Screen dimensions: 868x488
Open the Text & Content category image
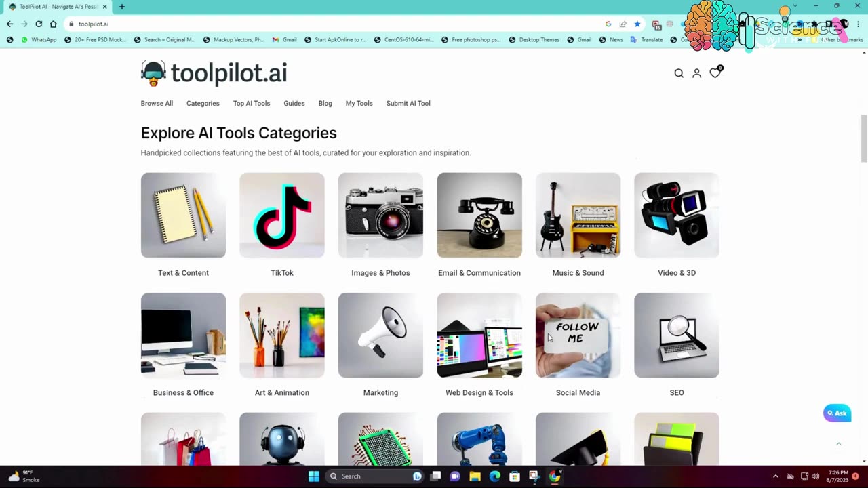183,215
